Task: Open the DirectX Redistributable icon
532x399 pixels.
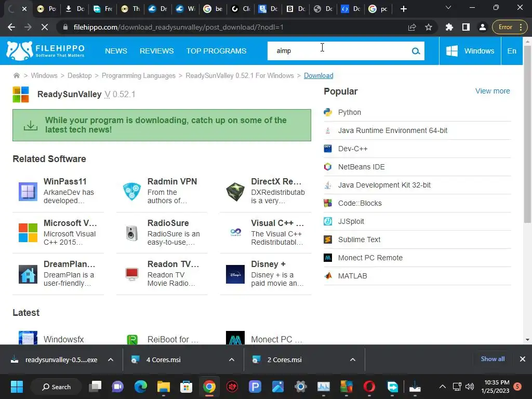Action: (x=235, y=191)
